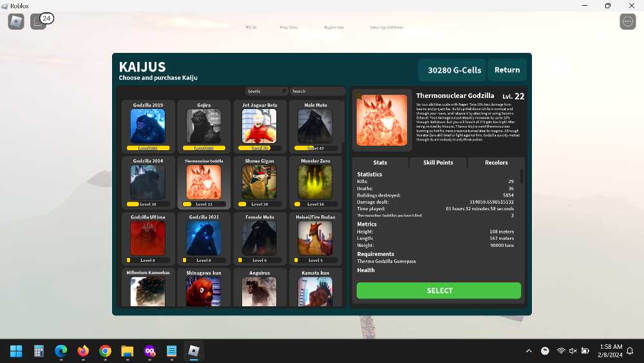Image resolution: width=644 pixels, height=363 pixels.
Task: Click the large Thermonuclear Godzilla preview image
Action: pos(382,120)
